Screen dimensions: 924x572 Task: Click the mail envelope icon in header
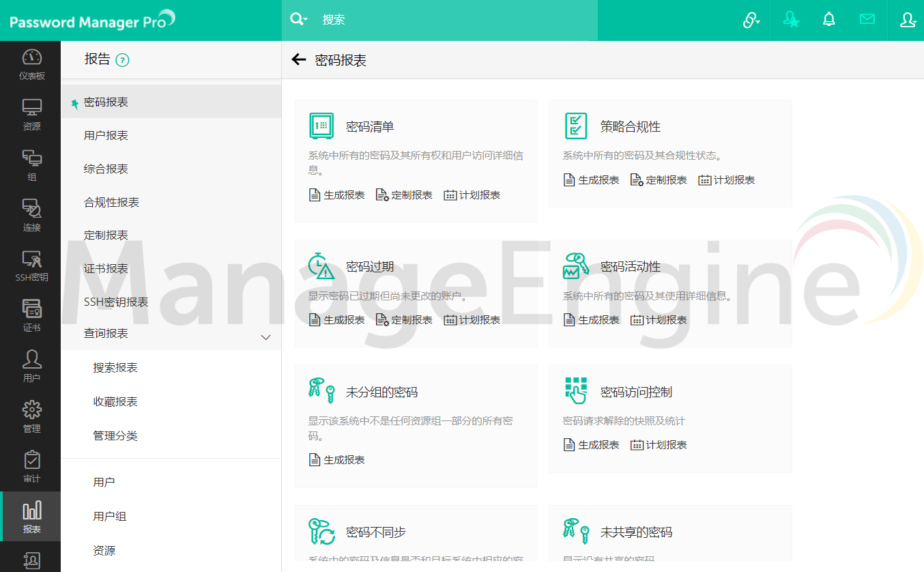867,20
